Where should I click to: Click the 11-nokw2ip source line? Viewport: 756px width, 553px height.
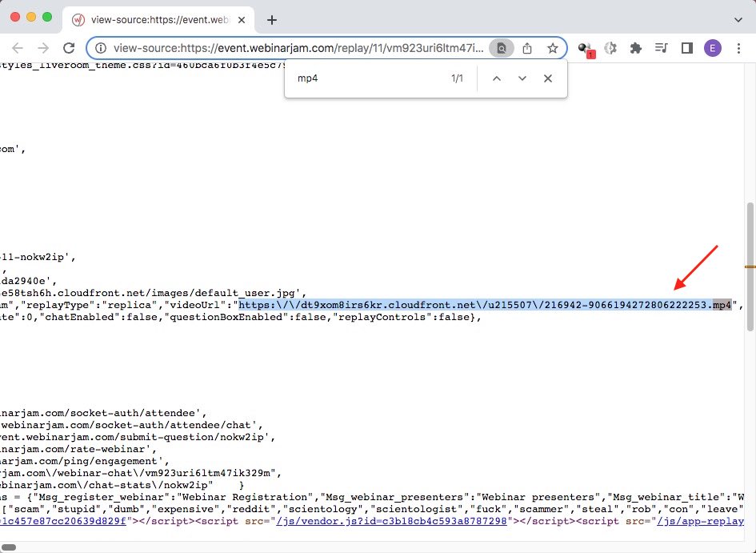click(38, 257)
